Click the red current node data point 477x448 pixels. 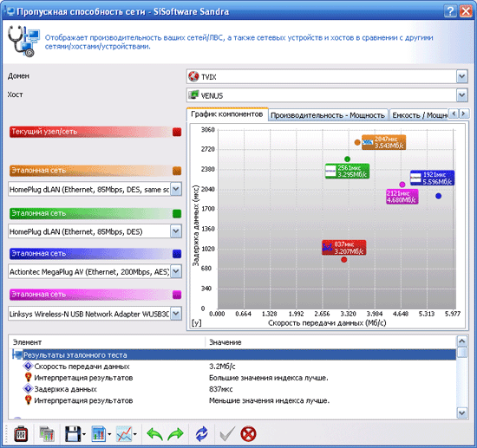tap(344, 260)
